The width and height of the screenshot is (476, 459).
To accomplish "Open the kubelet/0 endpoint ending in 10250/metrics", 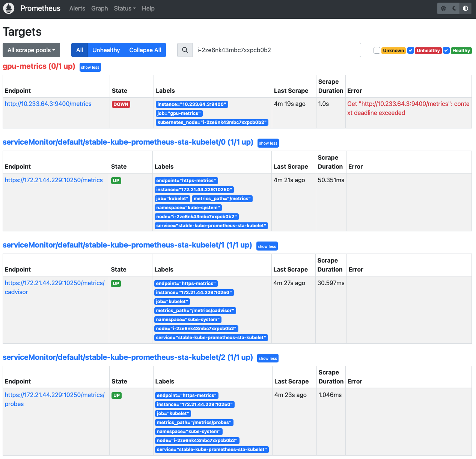I will click(54, 180).
